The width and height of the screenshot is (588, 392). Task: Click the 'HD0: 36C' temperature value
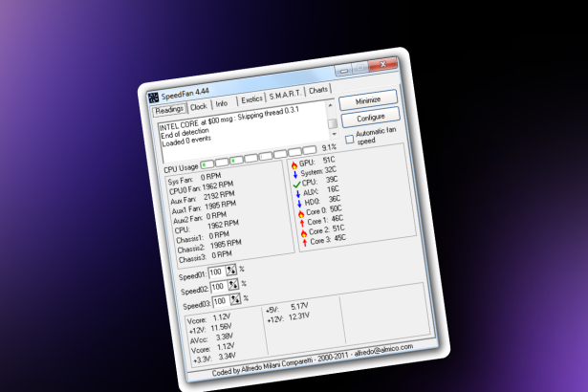(x=322, y=201)
